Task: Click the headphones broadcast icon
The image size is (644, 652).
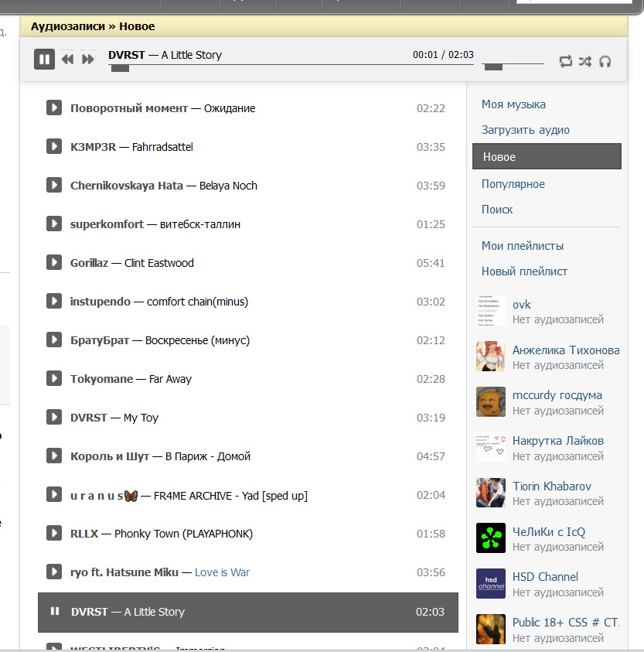Action: pos(605,62)
